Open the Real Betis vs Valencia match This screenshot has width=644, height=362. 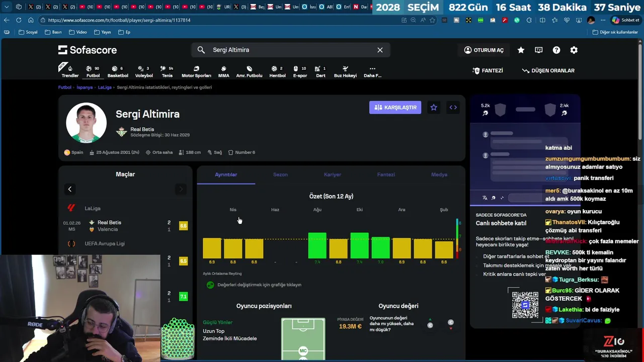click(125, 226)
